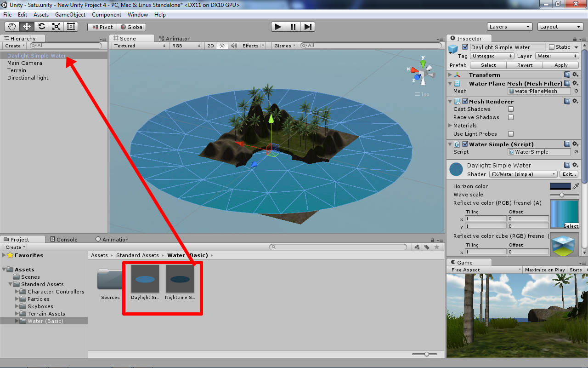Click the Apply button for the prefab
Image resolution: width=588 pixels, height=368 pixels.
click(561, 65)
